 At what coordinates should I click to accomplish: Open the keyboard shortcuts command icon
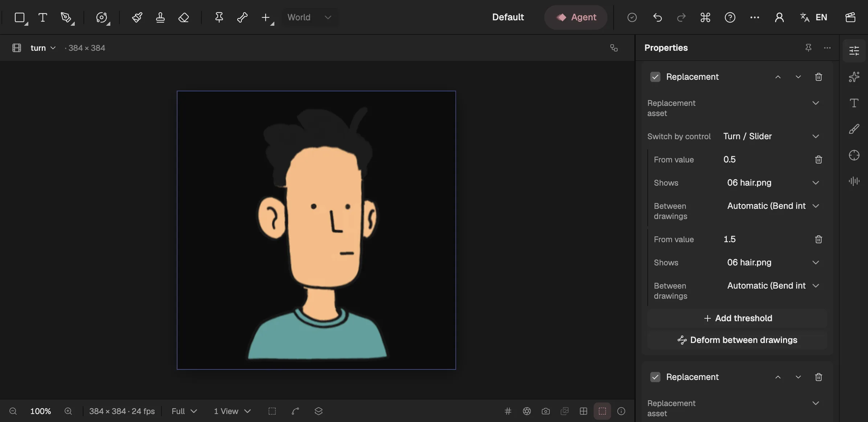pos(705,17)
